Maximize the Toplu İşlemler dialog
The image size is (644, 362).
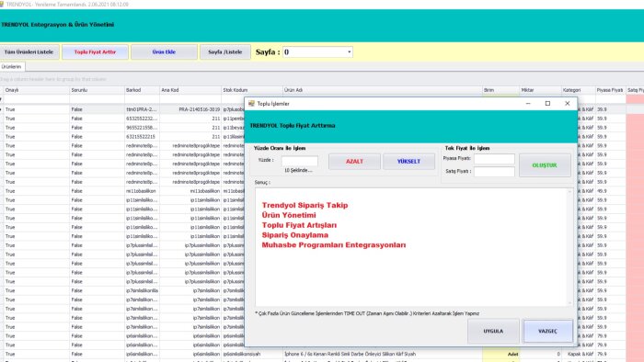tap(547, 104)
